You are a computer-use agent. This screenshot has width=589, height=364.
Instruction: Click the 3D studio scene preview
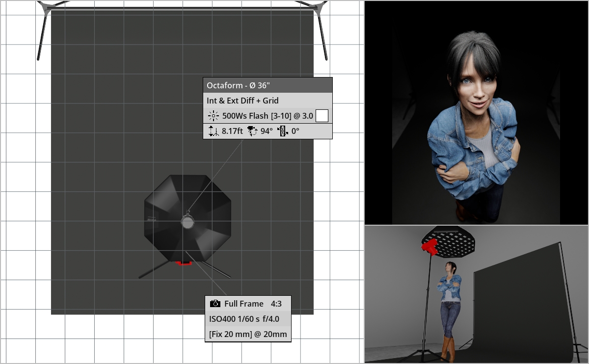pos(476,294)
